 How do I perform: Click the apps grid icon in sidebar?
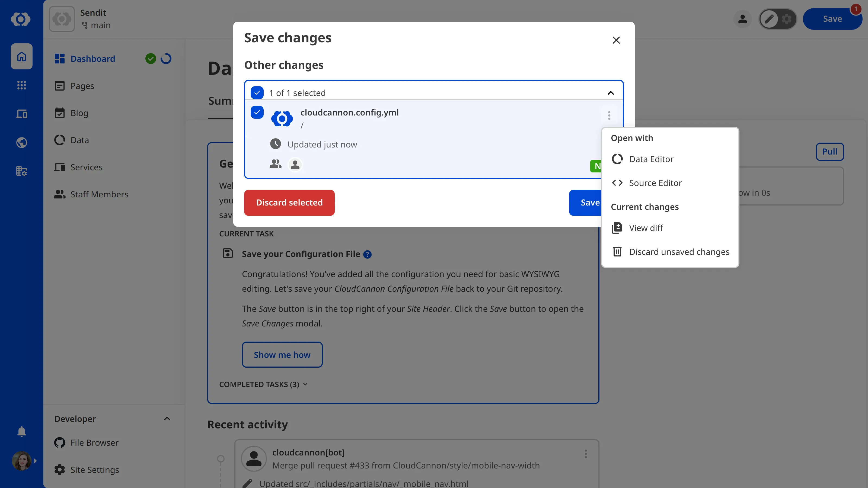[x=21, y=85]
